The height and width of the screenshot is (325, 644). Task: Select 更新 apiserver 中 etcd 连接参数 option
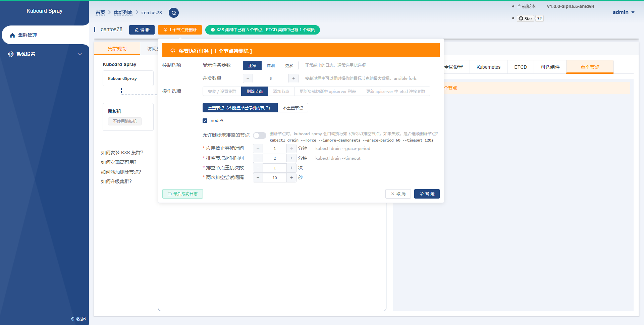pos(396,91)
